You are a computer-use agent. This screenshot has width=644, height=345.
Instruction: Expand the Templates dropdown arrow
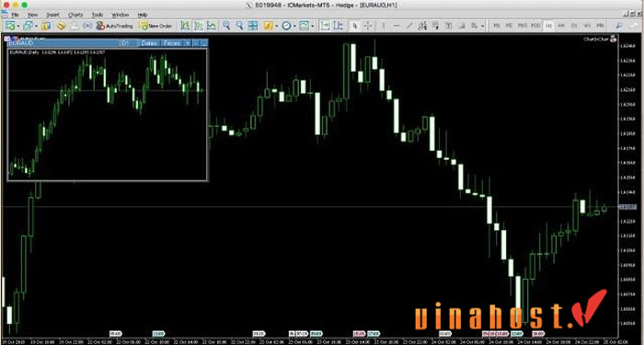point(313,26)
